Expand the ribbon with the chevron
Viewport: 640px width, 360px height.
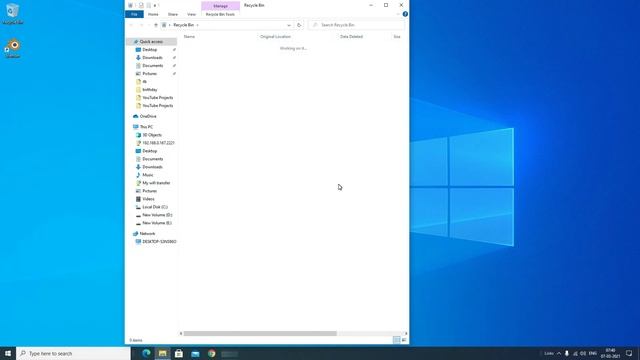(398, 14)
